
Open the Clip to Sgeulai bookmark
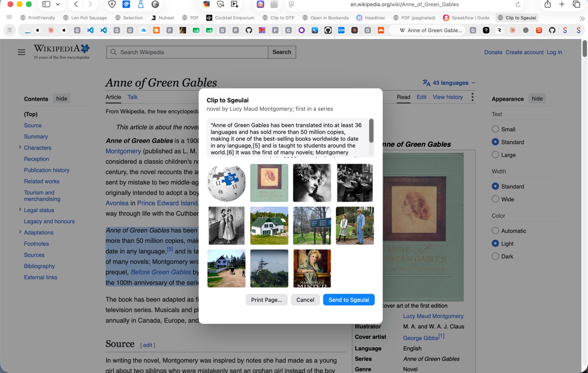(517, 18)
